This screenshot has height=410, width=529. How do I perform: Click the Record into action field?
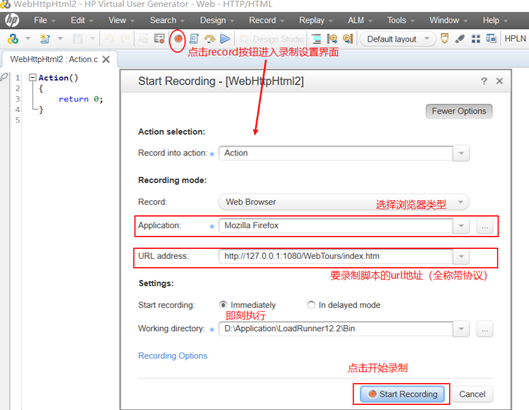336,153
